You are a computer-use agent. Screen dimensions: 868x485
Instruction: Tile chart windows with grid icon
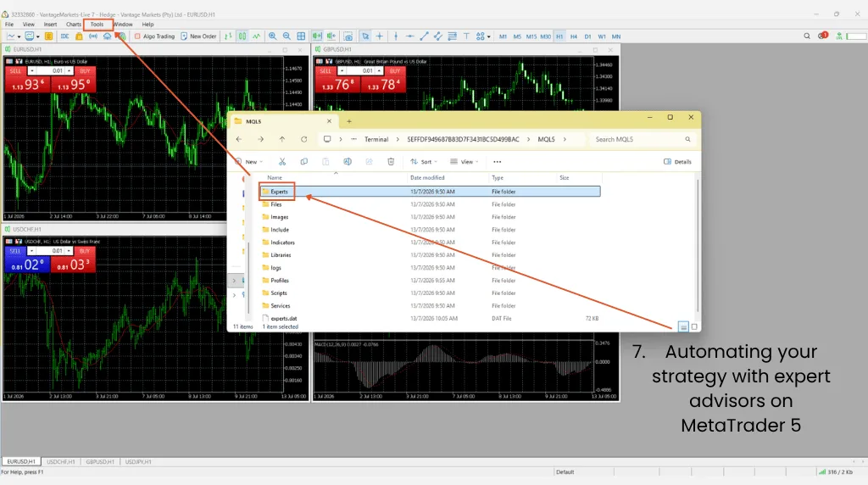pos(301,36)
